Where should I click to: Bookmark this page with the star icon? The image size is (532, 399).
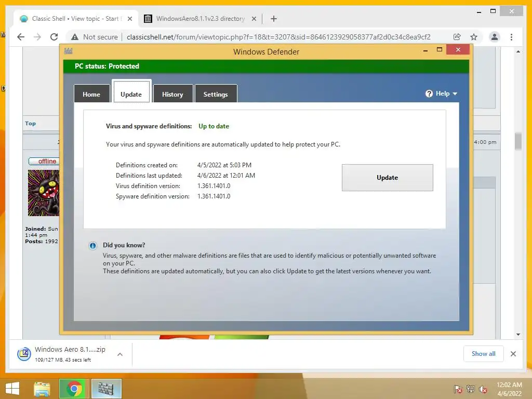click(x=474, y=37)
